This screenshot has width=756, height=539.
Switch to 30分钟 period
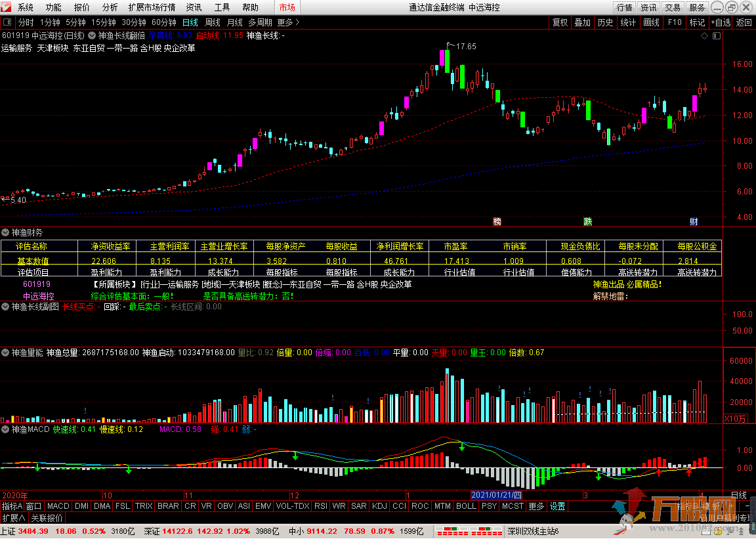click(134, 22)
